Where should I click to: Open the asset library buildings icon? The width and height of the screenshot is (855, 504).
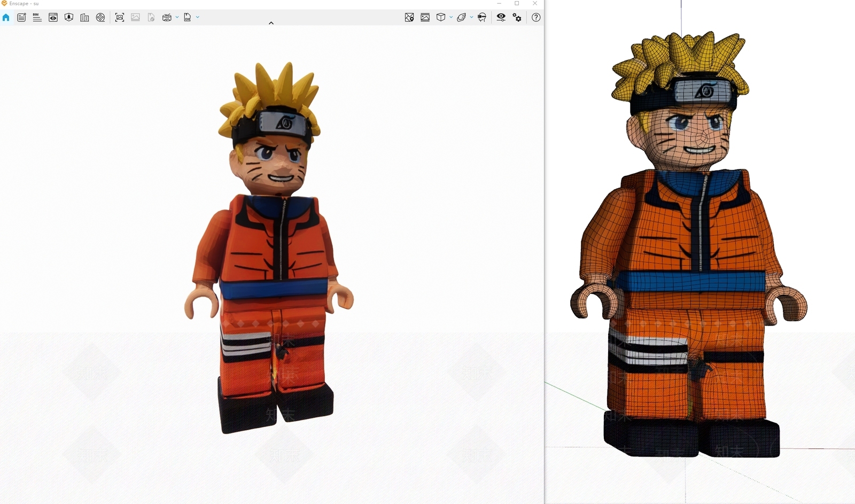point(84,18)
